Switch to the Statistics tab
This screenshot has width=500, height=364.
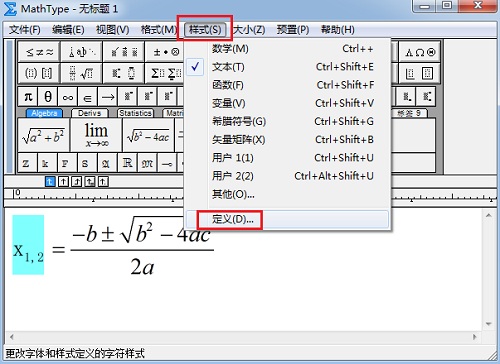coord(135,113)
